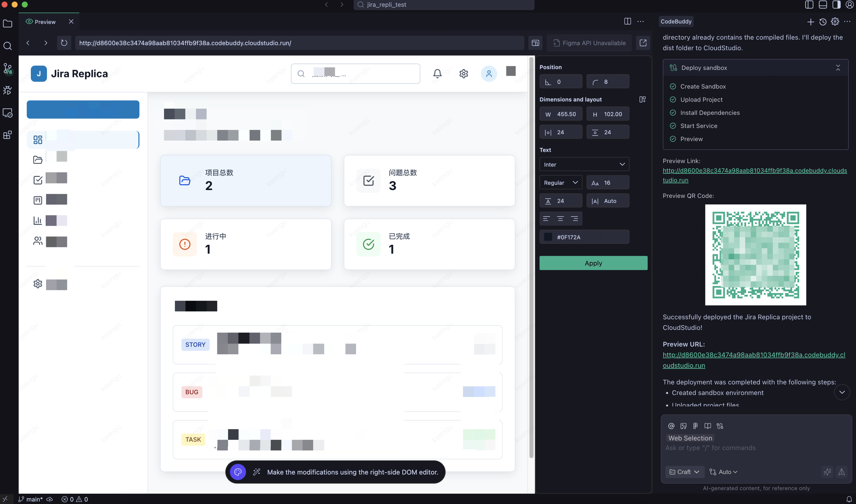Click the preview URL address field
The image size is (856, 504).
click(299, 43)
